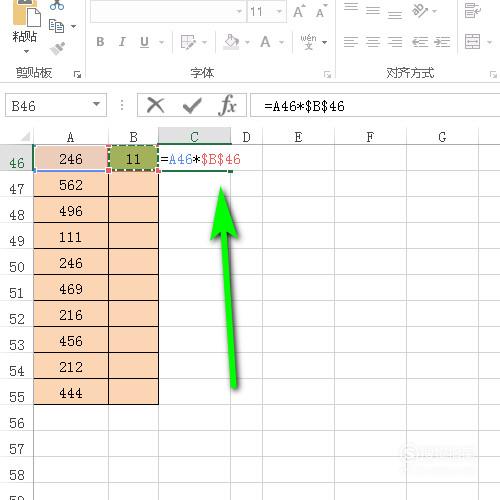Viewport: 500px width, 500px height.
Task: Select column G header
Action: point(442,137)
